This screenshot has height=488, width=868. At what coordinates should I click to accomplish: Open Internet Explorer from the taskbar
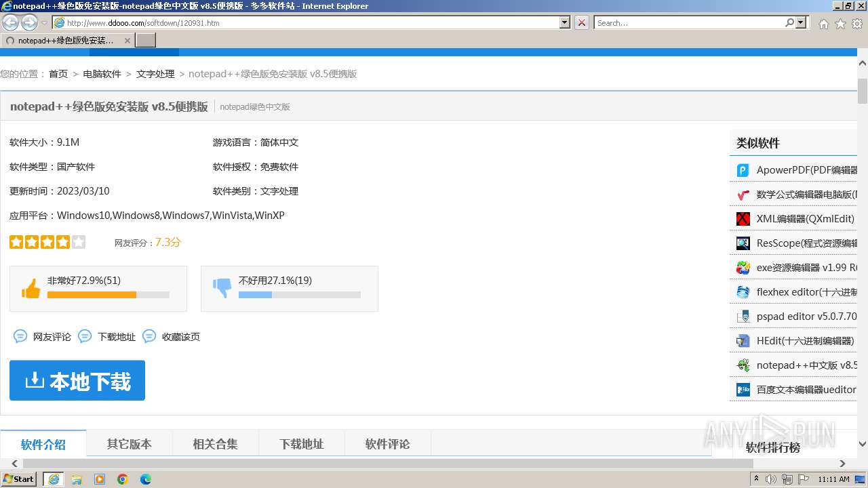pyautogui.click(x=53, y=479)
